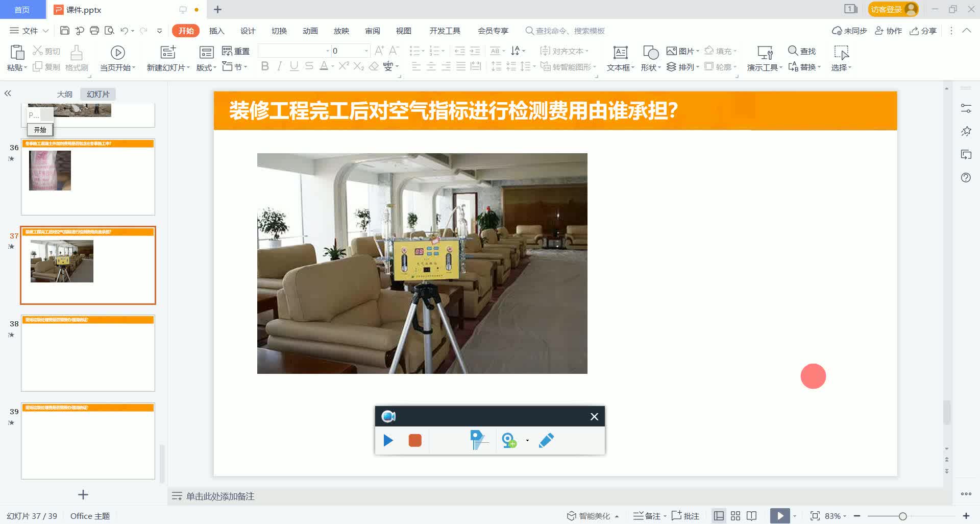Toggle superscript formatting
The image size is (980, 524).
point(344,65)
